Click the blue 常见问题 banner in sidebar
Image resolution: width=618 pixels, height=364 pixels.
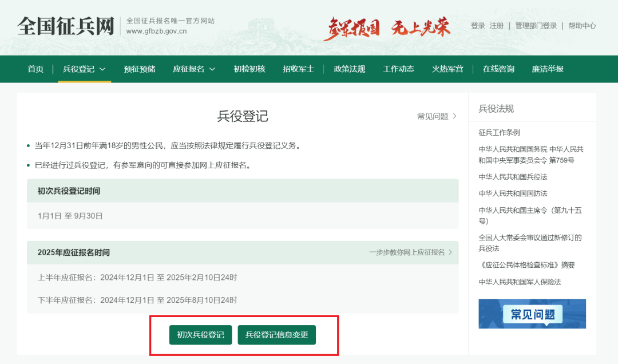[x=532, y=314]
